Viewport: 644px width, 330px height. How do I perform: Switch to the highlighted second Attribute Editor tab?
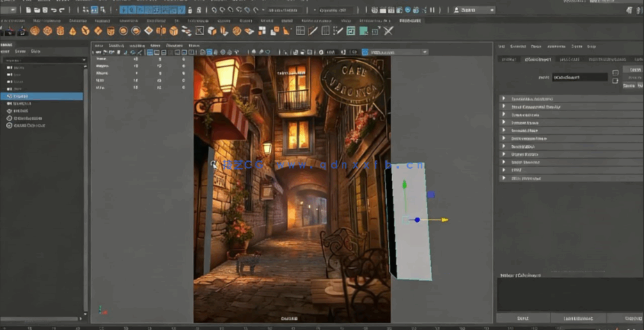tap(538, 59)
